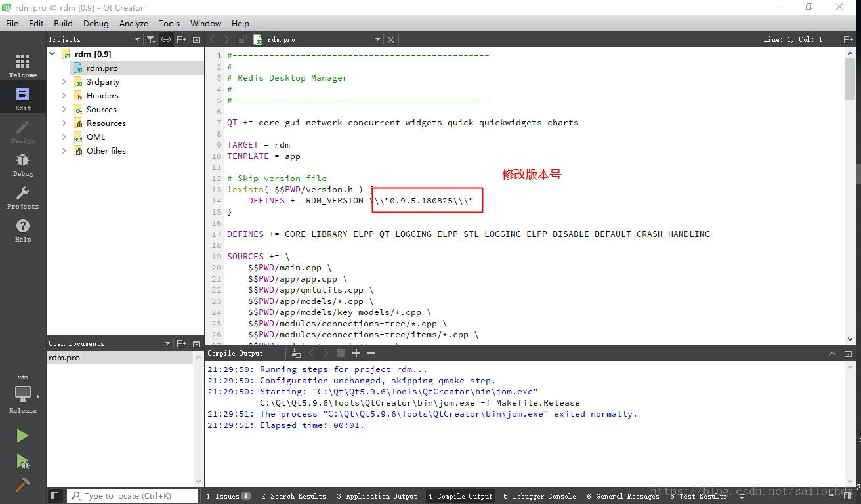This screenshot has height=504, width=861.
Task: Stop build with Compile Output stop icon
Action: click(x=341, y=353)
